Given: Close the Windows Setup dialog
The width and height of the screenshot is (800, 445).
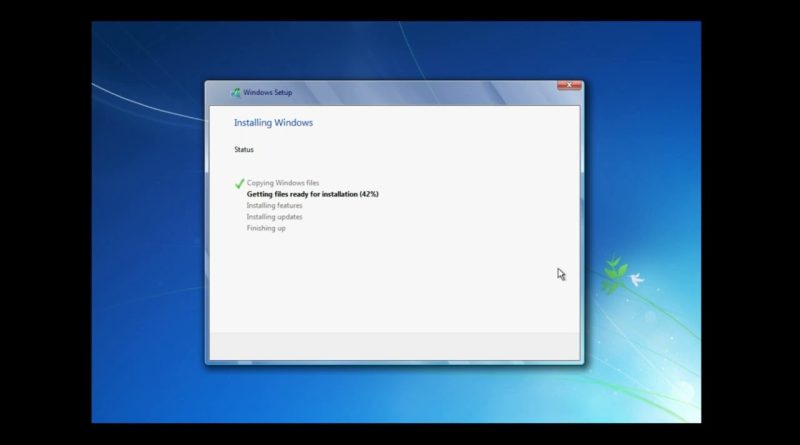Looking at the screenshot, I should [x=569, y=85].
